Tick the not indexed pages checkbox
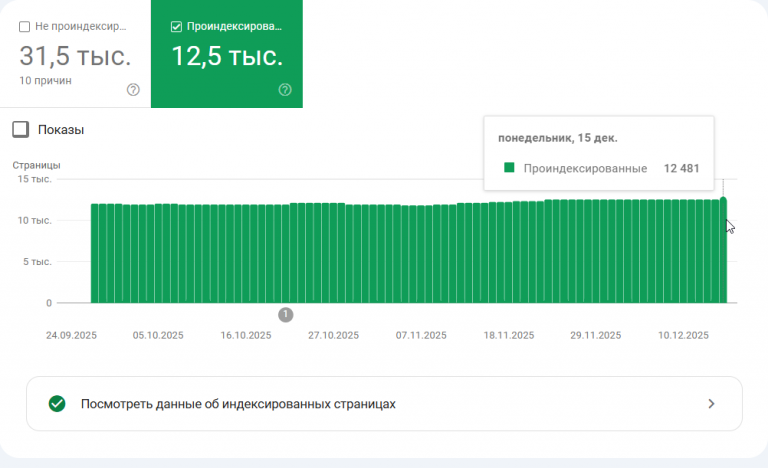This screenshot has height=468, width=768. 24,26
